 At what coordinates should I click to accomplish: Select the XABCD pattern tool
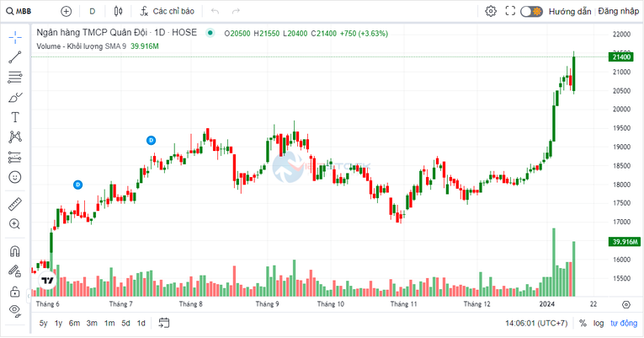click(x=15, y=137)
